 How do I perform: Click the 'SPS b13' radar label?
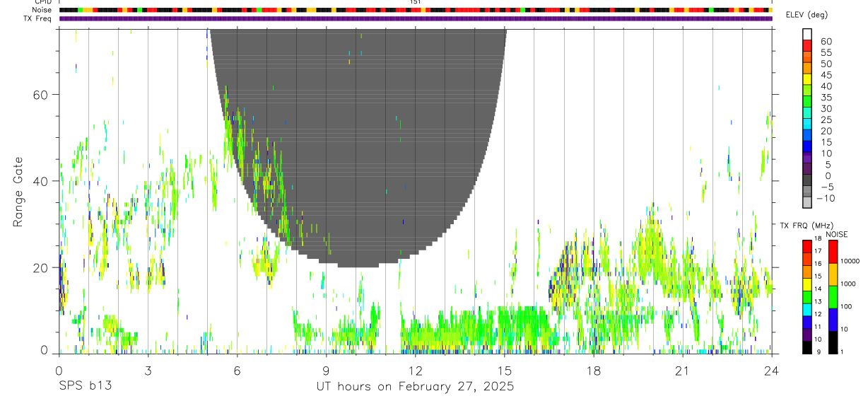85,387
